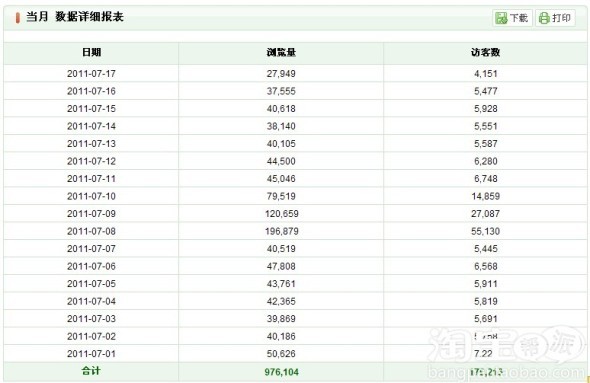
Task: Click the orange marker beside 当月
Action: (17, 18)
